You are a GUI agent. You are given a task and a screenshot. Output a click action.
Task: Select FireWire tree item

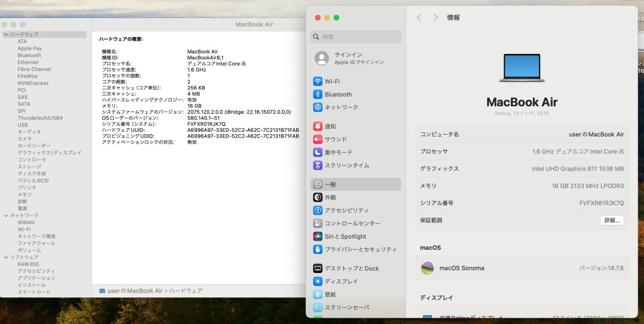(x=27, y=77)
